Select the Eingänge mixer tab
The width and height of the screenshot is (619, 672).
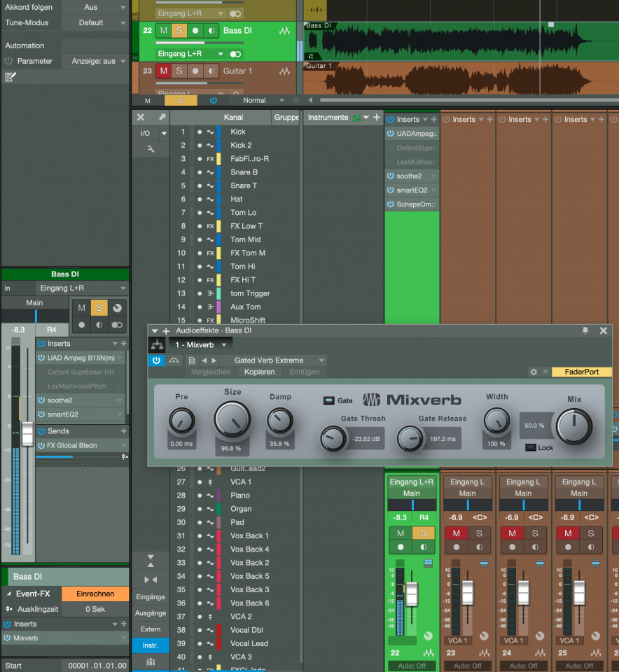(151, 597)
